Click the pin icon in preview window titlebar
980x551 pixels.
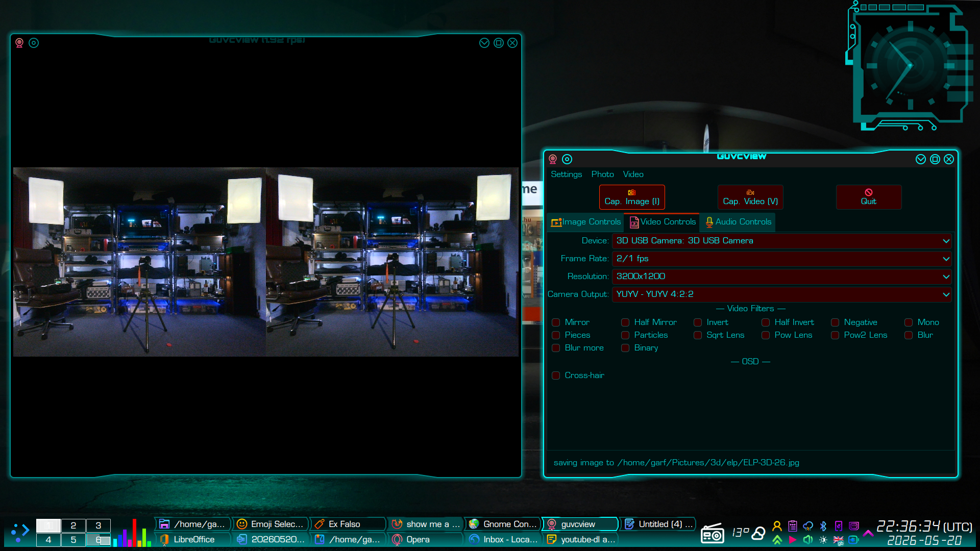point(34,43)
